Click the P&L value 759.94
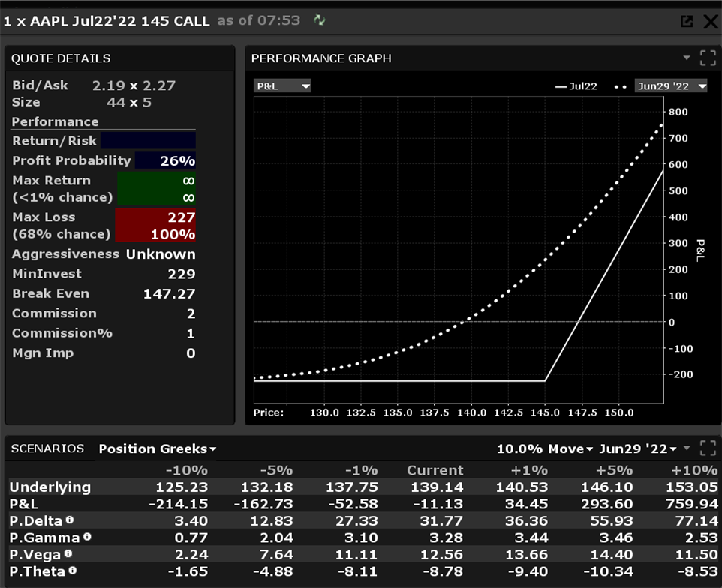 coord(692,504)
